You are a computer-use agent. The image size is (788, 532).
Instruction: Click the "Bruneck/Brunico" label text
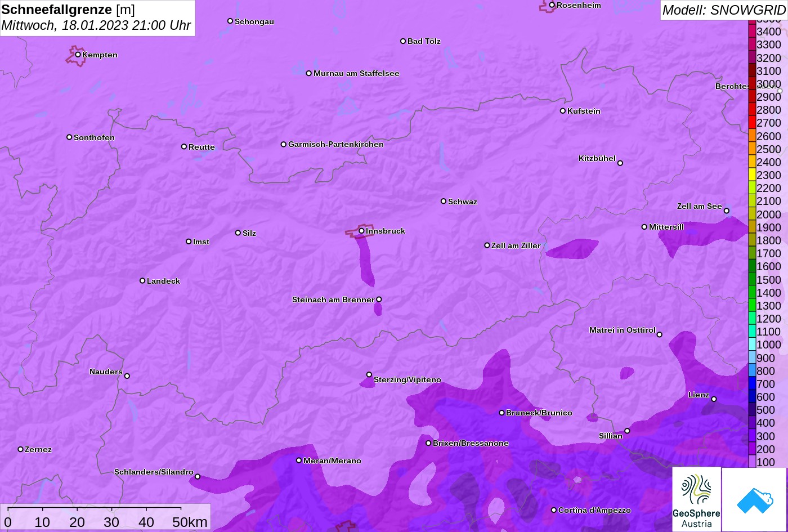[x=539, y=413]
